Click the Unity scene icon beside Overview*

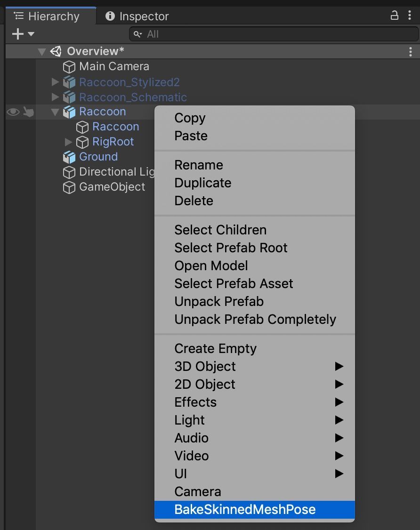(x=57, y=51)
